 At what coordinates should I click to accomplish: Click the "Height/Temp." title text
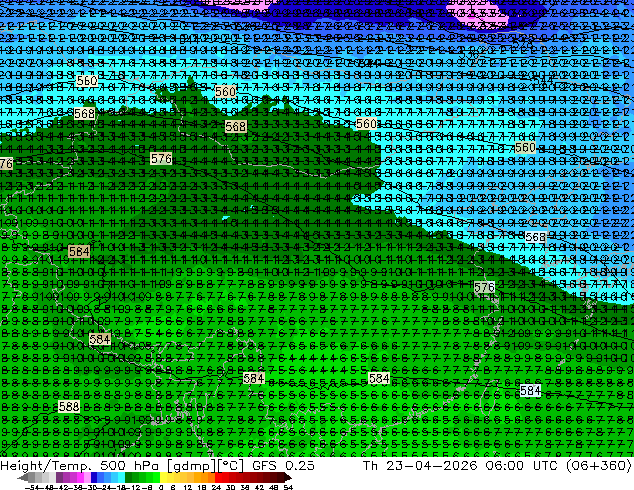click(x=44, y=465)
